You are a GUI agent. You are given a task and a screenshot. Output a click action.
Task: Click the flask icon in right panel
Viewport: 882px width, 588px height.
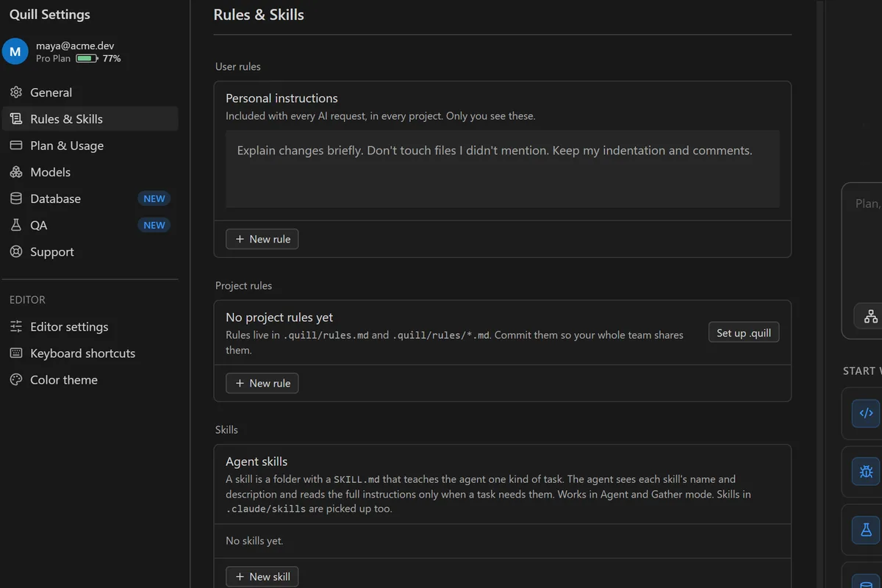click(866, 529)
